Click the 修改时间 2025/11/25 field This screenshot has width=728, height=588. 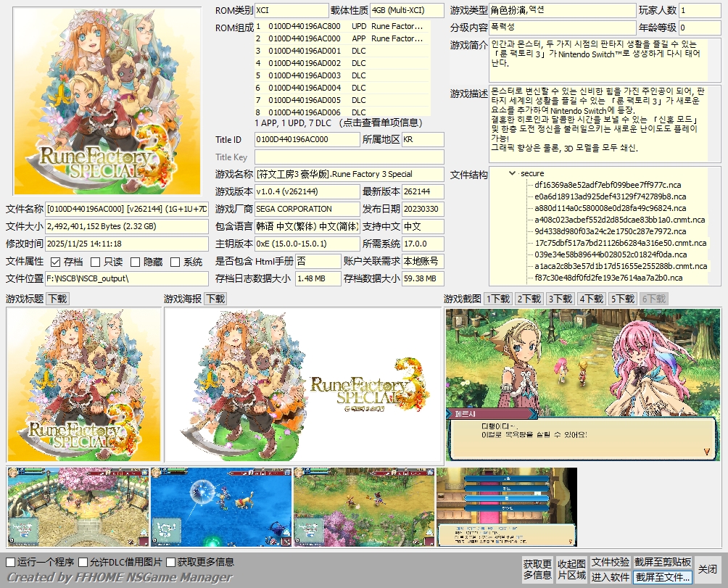[x=127, y=244]
